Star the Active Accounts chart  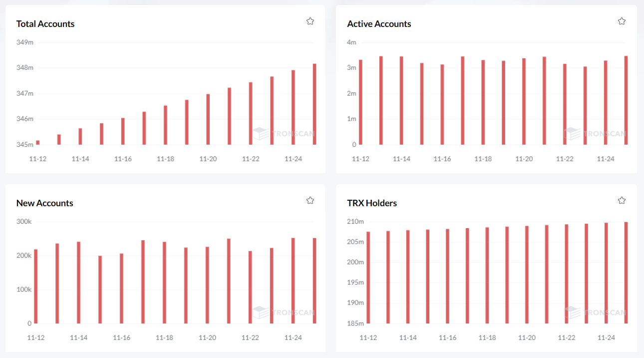(622, 21)
